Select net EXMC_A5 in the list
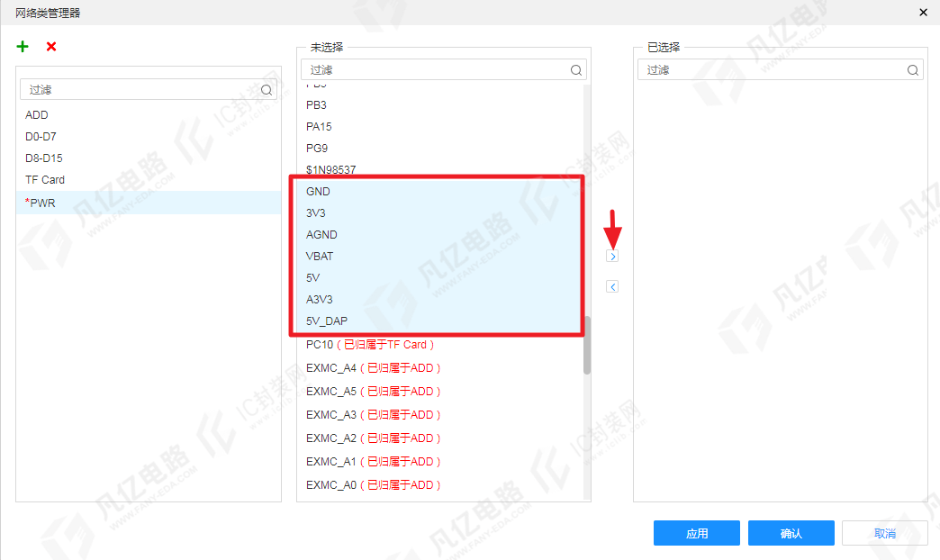 pyautogui.click(x=440, y=392)
